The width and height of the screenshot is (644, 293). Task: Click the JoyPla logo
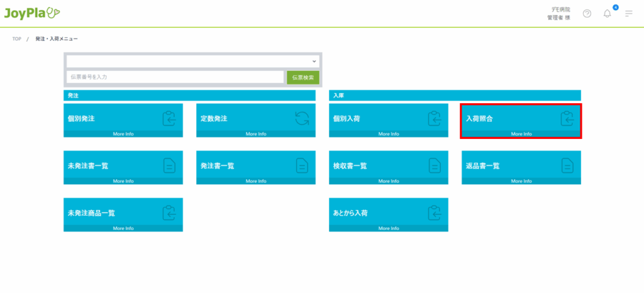(x=31, y=13)
